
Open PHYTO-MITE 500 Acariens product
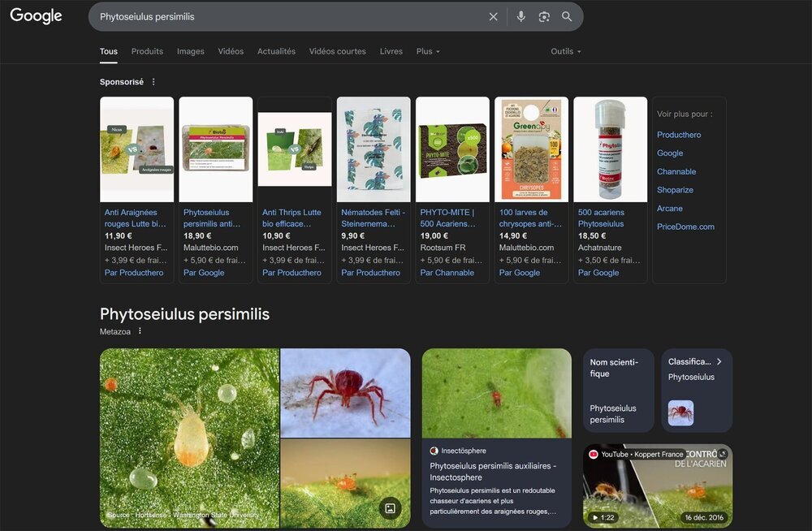pos(447,218)
